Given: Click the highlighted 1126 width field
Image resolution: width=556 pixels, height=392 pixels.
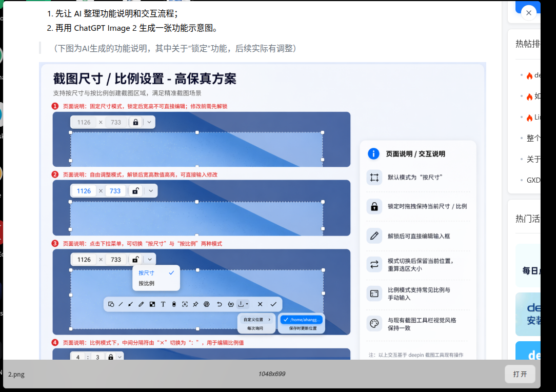Looking at the screenshot, I should tap(84, 191).
